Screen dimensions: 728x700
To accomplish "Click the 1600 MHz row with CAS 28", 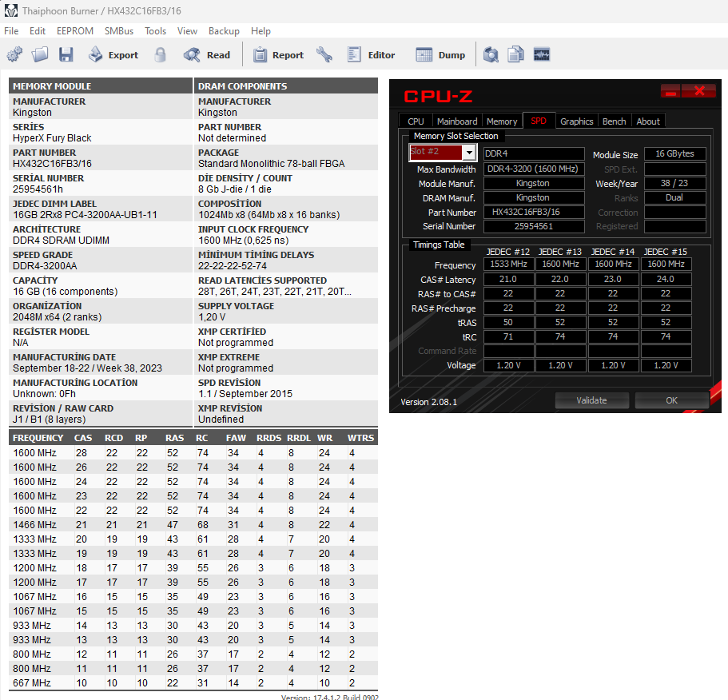I will 193,452.
